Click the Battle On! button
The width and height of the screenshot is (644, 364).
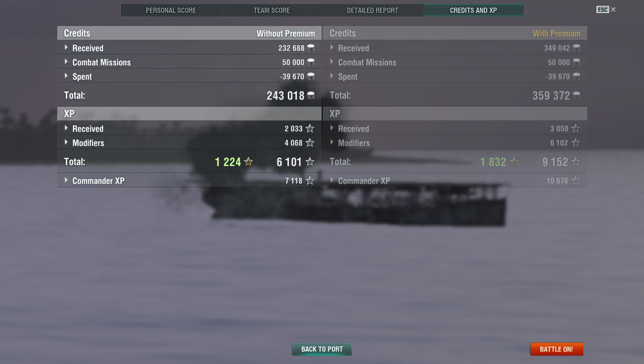click(x=556, y=349)
